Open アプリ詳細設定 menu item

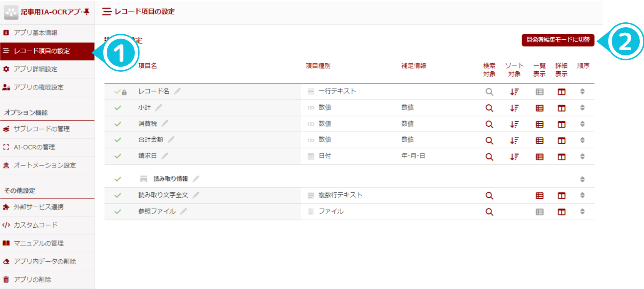coord(47,69)
